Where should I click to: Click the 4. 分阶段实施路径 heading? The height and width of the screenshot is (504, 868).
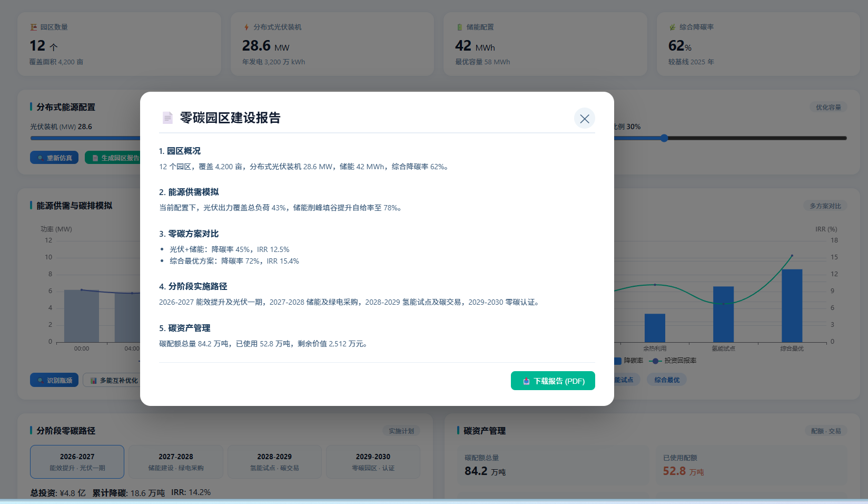[x=193, y=286]
